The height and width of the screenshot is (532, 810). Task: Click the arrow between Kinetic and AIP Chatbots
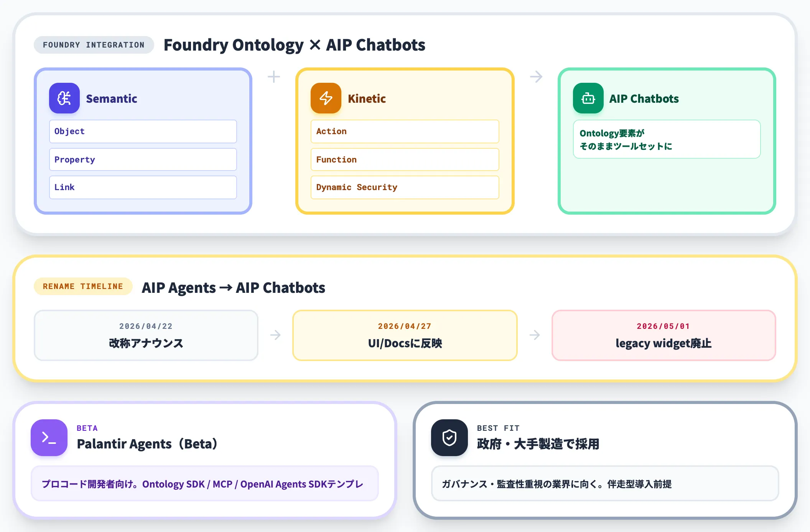[536, 77]
